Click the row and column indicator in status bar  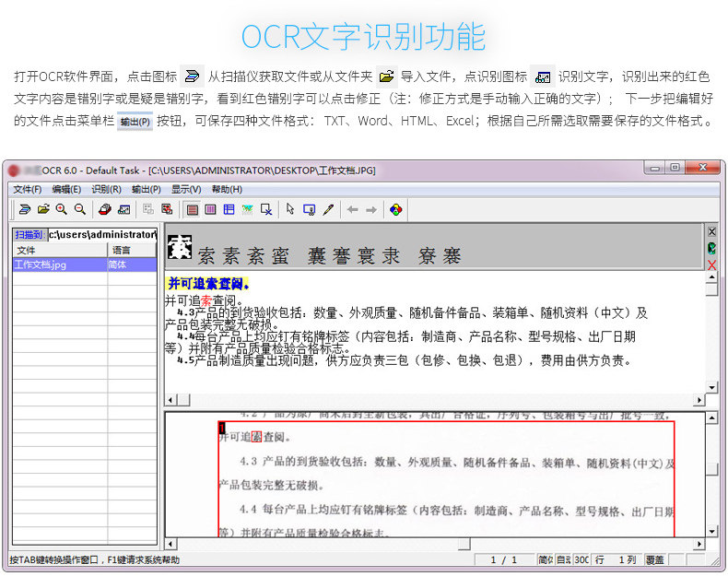coord(616,559)
